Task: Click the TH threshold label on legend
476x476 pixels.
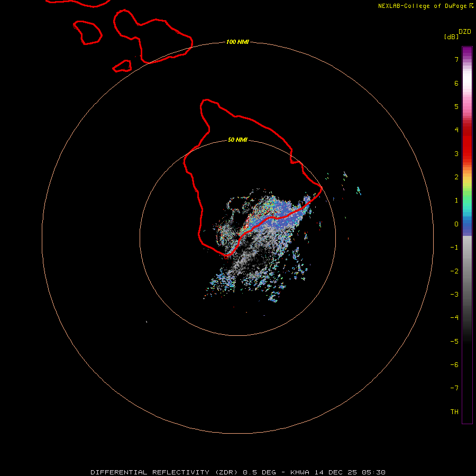Action: click(454, 412)
